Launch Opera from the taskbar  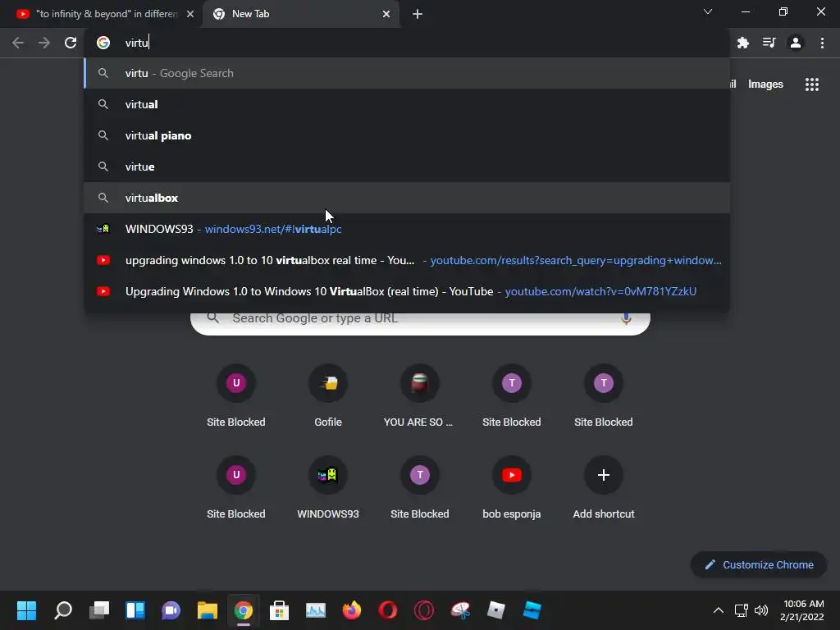388,610
